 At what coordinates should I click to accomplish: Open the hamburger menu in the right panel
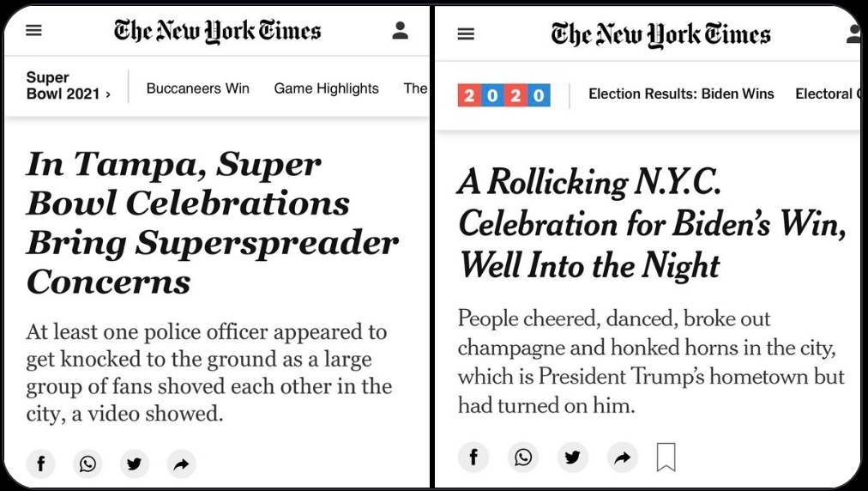tap(466, 34)
